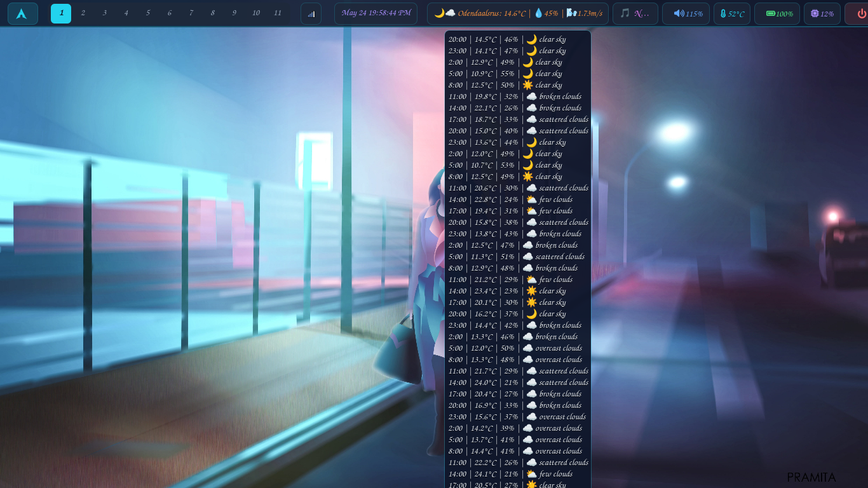The image size is (868, 488).
Task: Click the battery icon showing 100%
Action: click(x=770, y=14)
